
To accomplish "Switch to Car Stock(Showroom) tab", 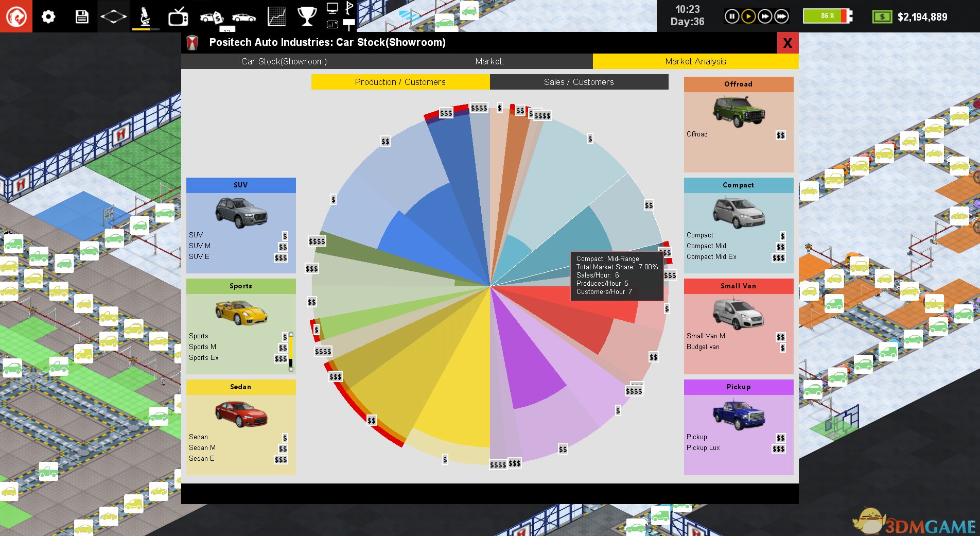I will [x=284, y=61].
